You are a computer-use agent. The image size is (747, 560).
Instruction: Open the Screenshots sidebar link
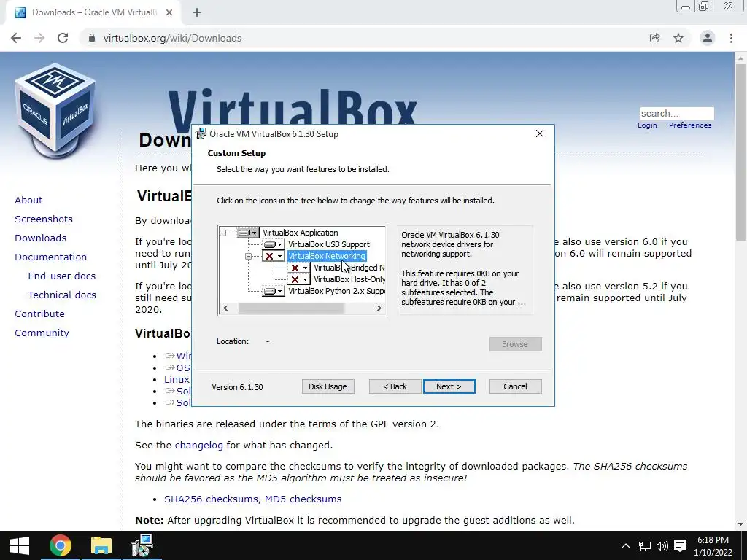click(44, 219)
